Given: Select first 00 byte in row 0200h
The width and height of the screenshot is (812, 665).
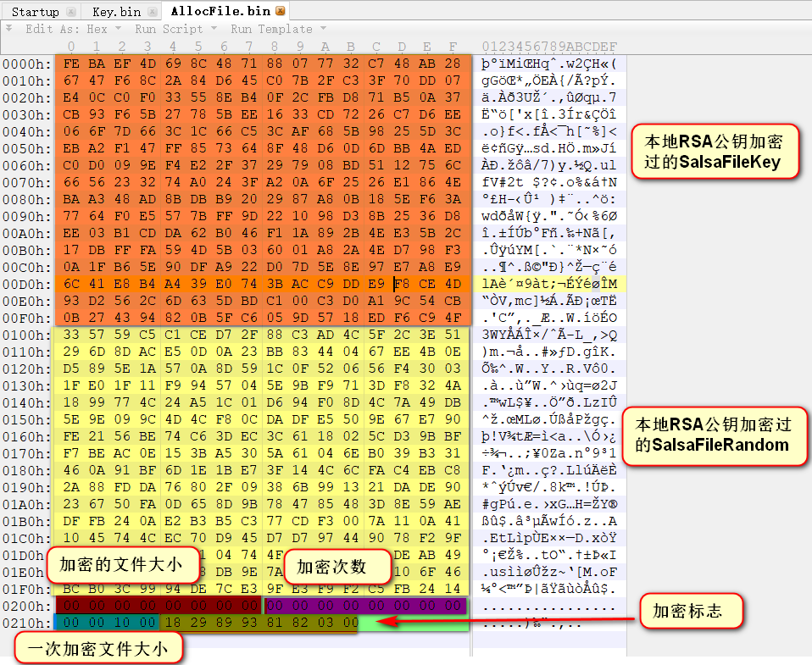Looking at the screenshot, I should [71, 606].
